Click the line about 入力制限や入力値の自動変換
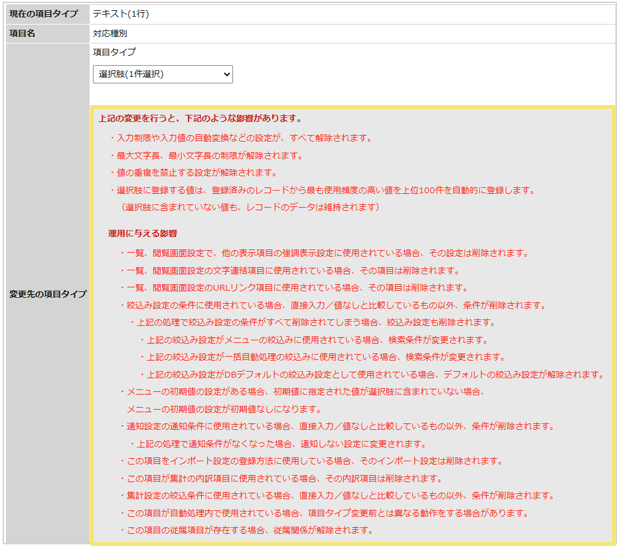The image size is (619, 550). (x=241, y=138)
